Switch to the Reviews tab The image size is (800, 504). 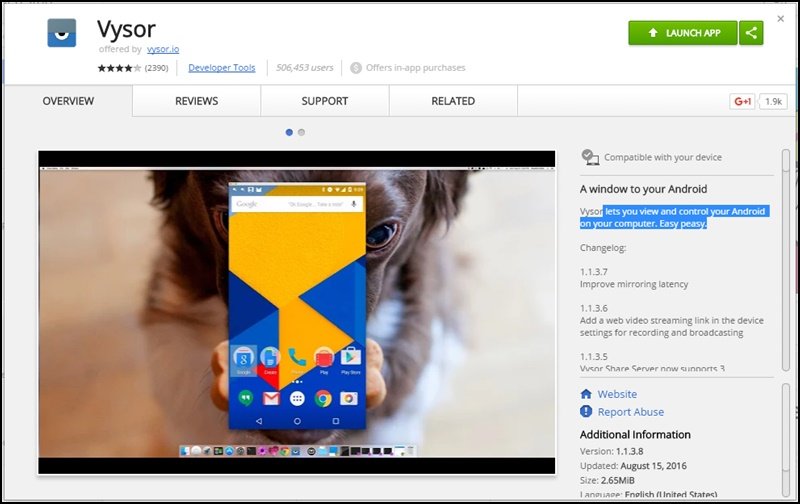coord(196,101)
